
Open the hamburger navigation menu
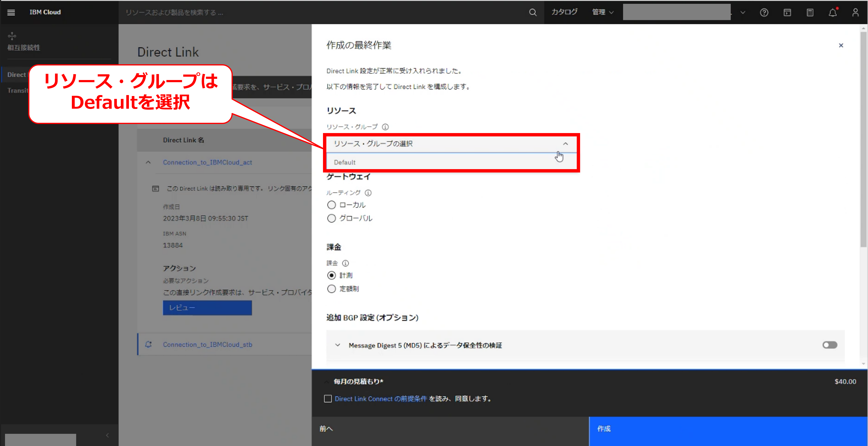pos(11,12)
